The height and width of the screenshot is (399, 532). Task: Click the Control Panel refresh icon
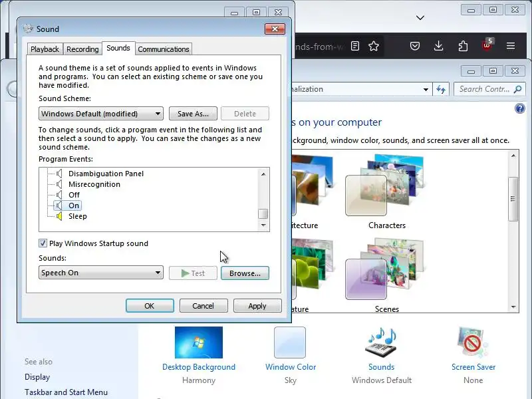pos(441,90)
